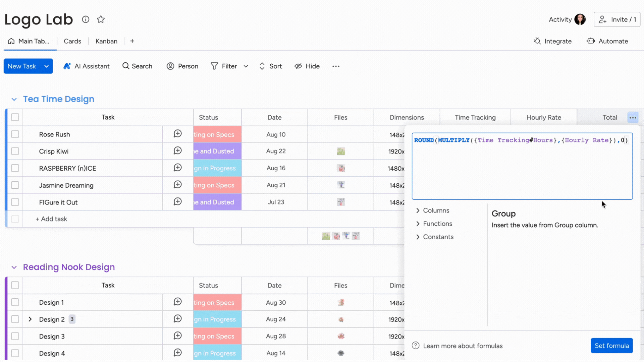Toggle checkbox for Crisp Kiwi task

[15, 151]
